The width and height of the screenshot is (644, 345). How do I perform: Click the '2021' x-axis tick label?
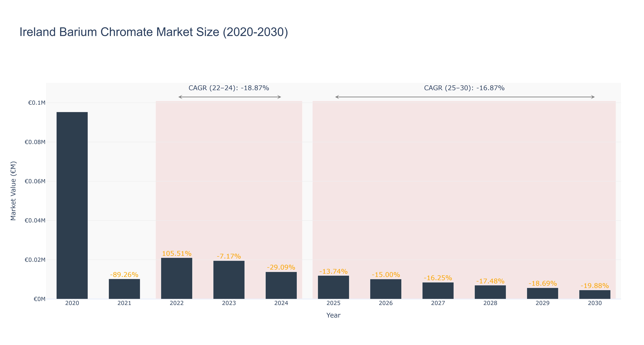tap(124, 303)
